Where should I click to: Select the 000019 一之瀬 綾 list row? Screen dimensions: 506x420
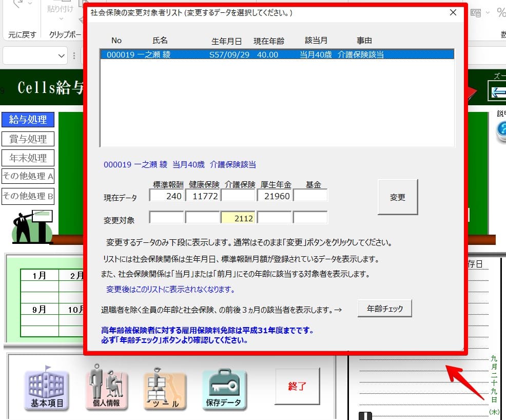pos(277,54)
